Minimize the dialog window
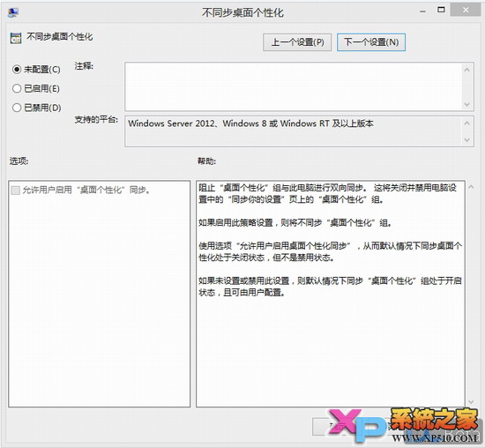 tap(422, 11)
